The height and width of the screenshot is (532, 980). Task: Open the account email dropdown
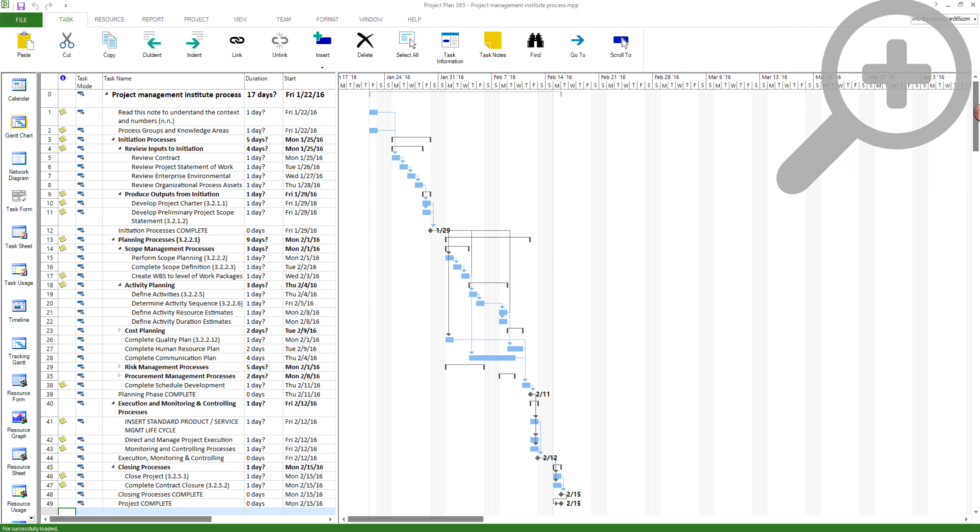(x=975, y=19)
